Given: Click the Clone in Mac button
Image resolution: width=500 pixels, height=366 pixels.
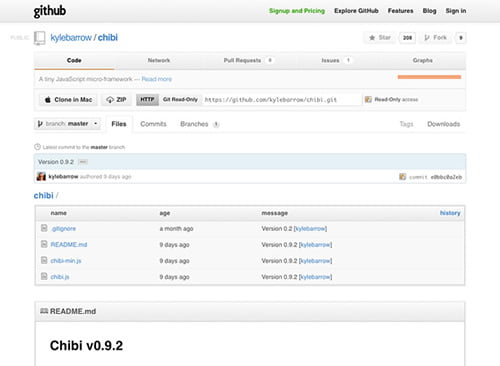Looking at the screenshot, I should (68, 100).
